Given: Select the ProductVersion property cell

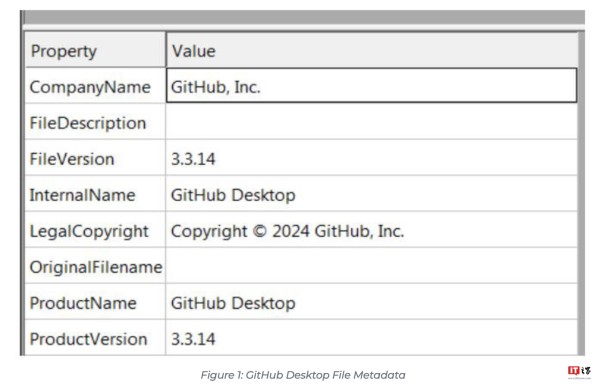Looking at the screenshot, I should (95, 338).
